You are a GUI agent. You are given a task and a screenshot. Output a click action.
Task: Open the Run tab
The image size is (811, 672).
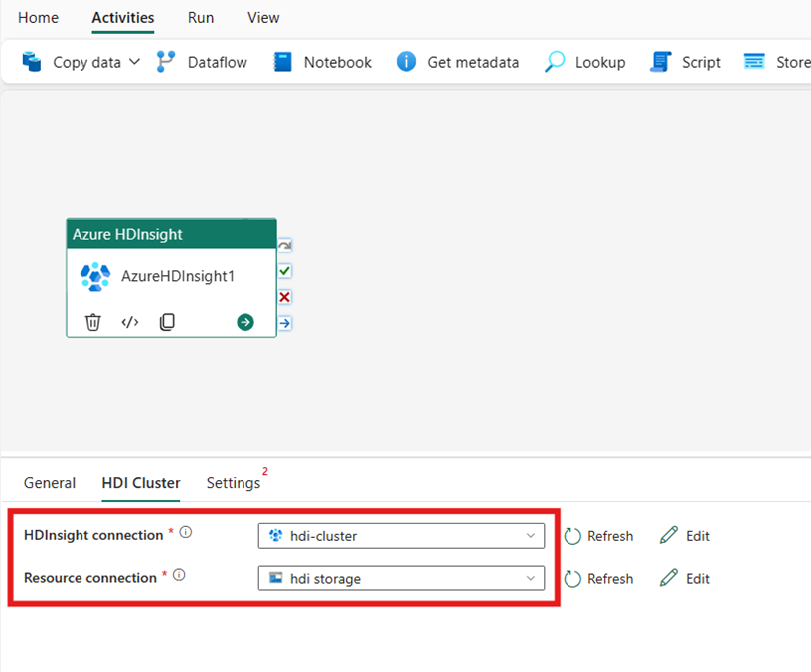200,18
